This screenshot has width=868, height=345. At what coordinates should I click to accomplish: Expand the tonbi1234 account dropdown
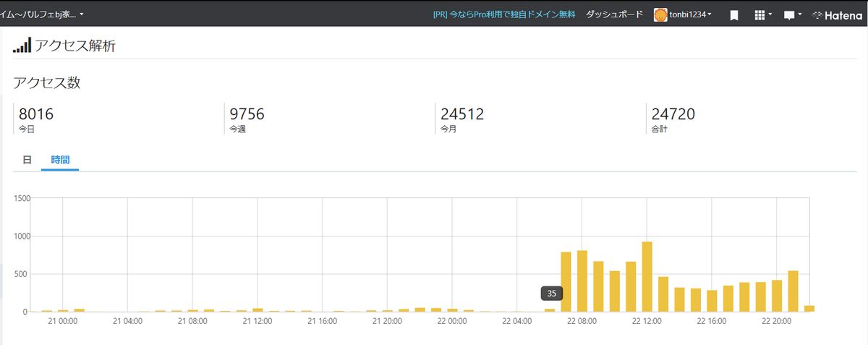pyautogui.click(x=690, y=14)
